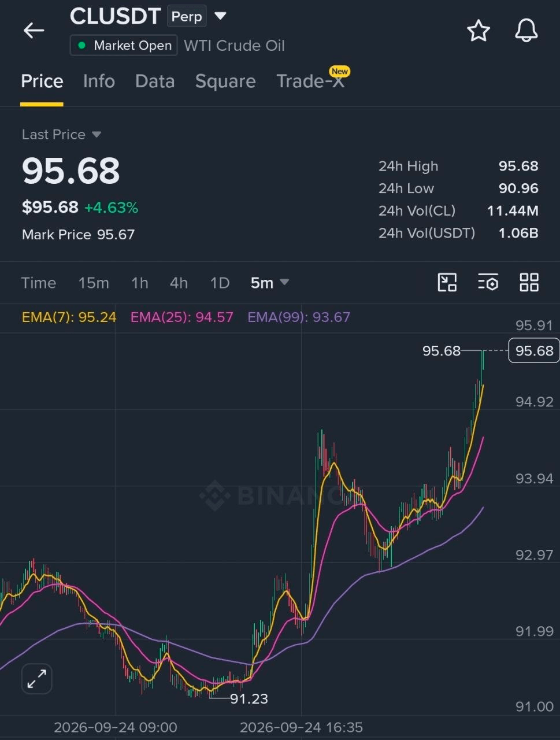
Task: Open the 5m interval dropdown
Action: 269,283
